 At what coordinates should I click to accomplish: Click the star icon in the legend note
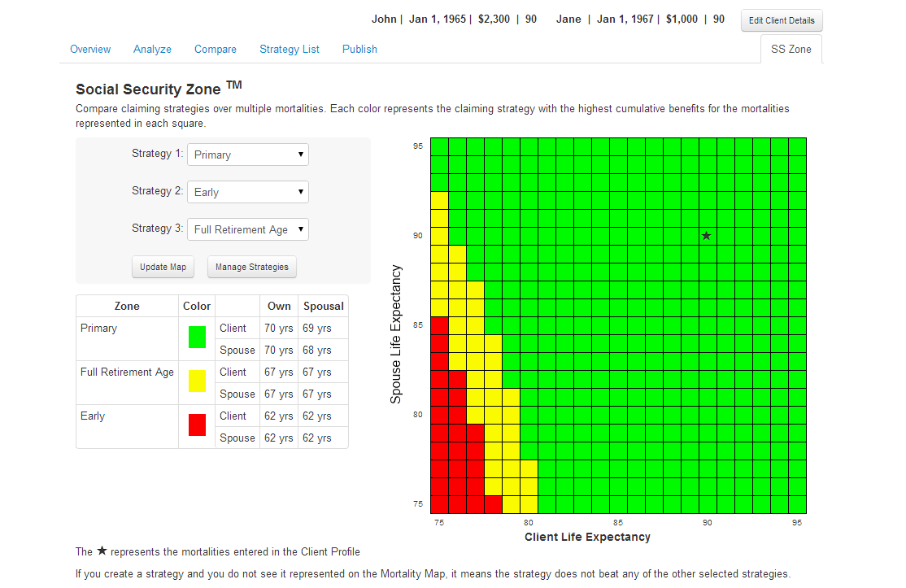pyautogui.click(x=102, y=551)
